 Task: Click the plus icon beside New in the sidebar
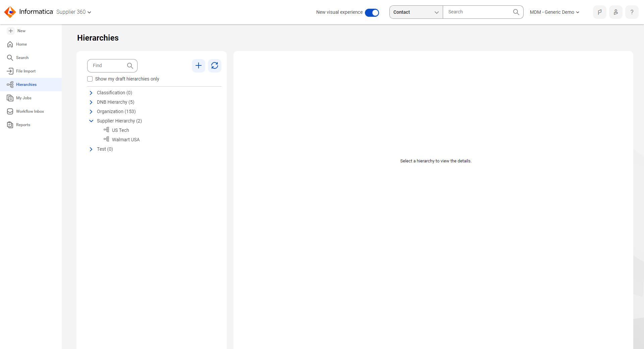[x=11, y=31]
